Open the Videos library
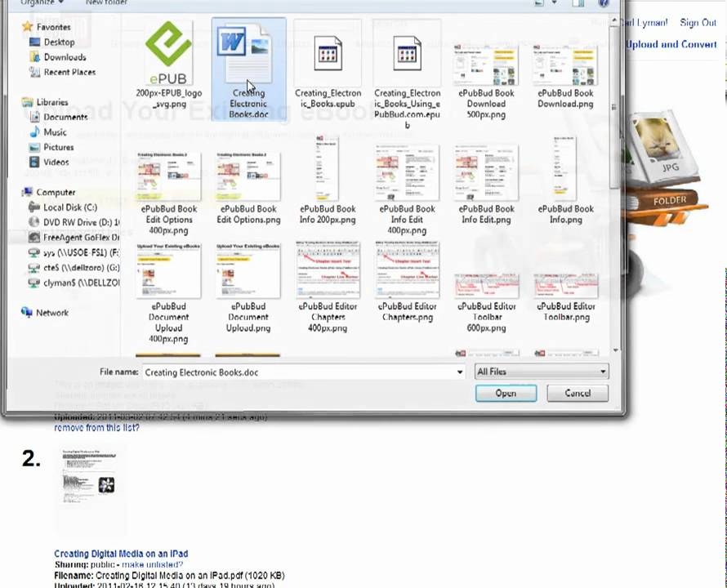 point(56,163)
